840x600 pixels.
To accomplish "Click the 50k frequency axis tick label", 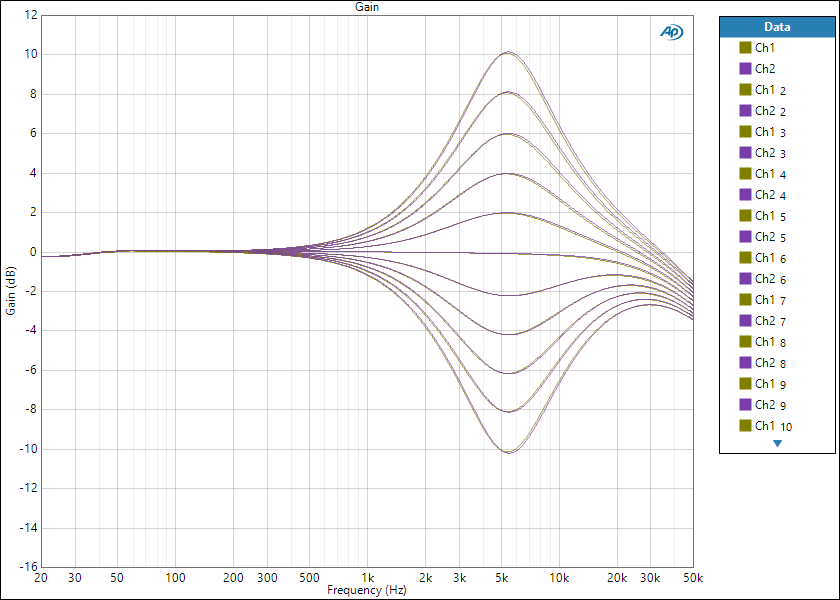I will (693, 578).
